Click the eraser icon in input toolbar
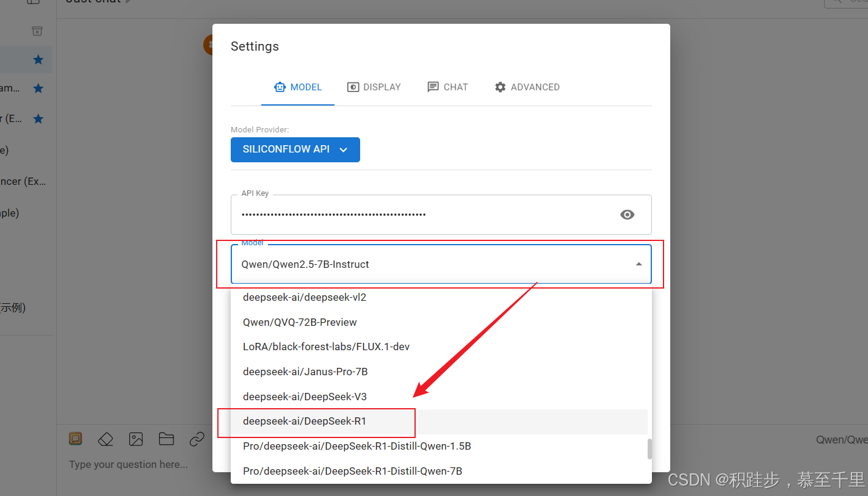The image size is (868, 496). [106, 439]
